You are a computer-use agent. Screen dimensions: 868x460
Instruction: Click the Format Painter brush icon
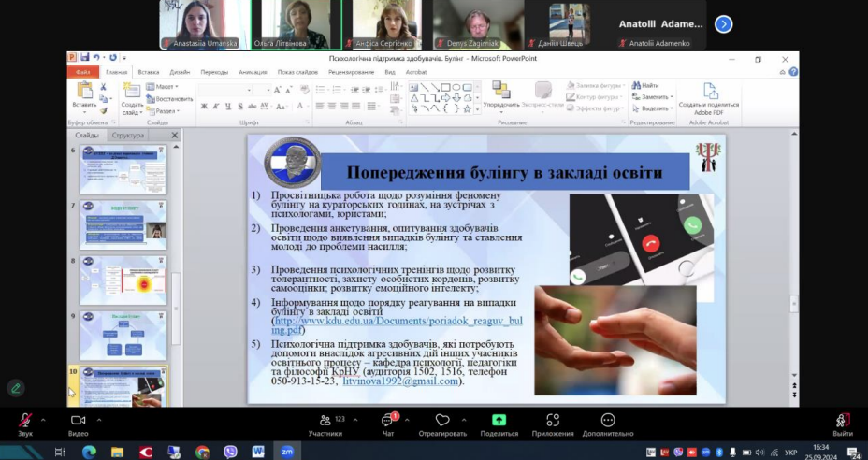point(103,110)
